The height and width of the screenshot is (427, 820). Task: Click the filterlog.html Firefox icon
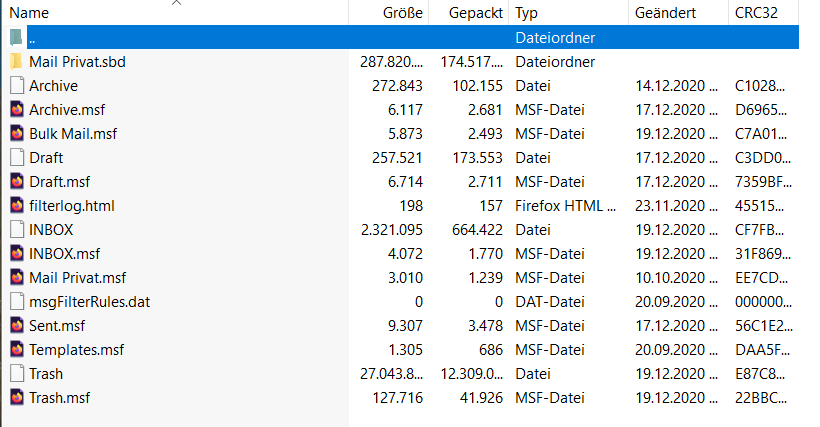point(16,206)
